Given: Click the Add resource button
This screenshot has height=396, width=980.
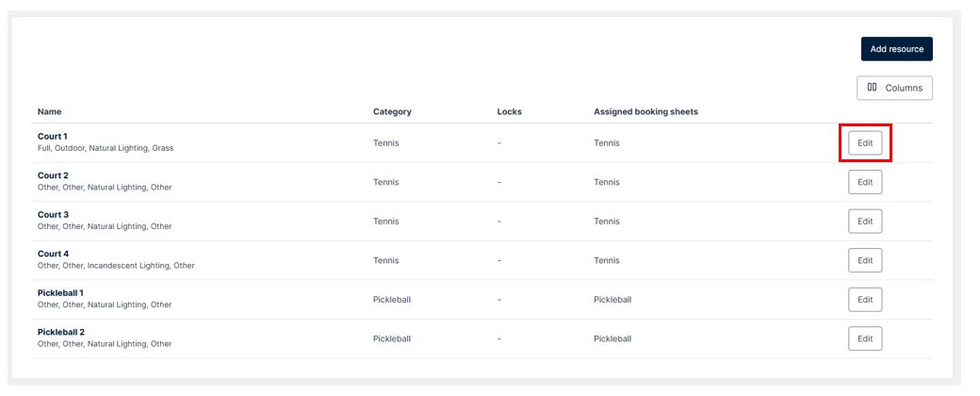Looking at the screenshot, I should (896, 49).
